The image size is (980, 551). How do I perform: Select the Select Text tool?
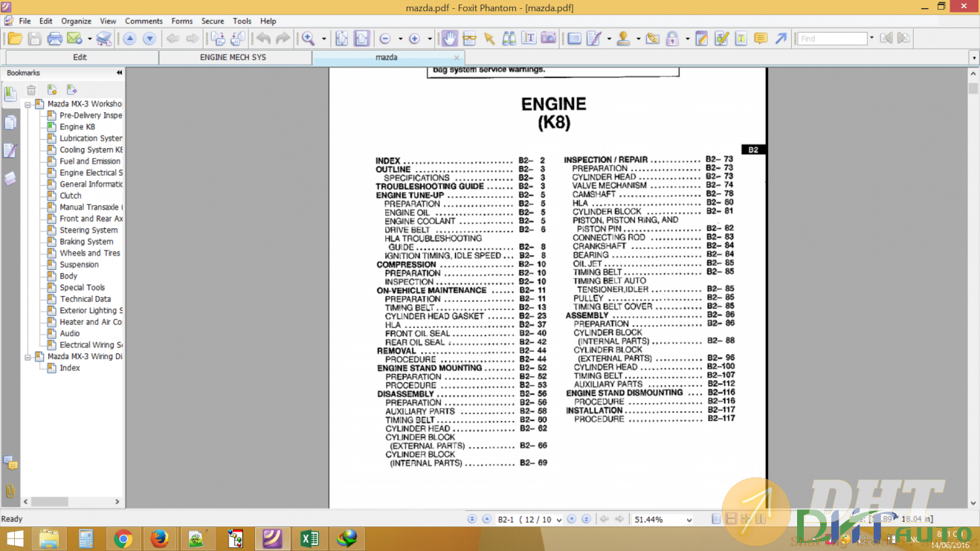pyautogui.click(x=529, y=39)
